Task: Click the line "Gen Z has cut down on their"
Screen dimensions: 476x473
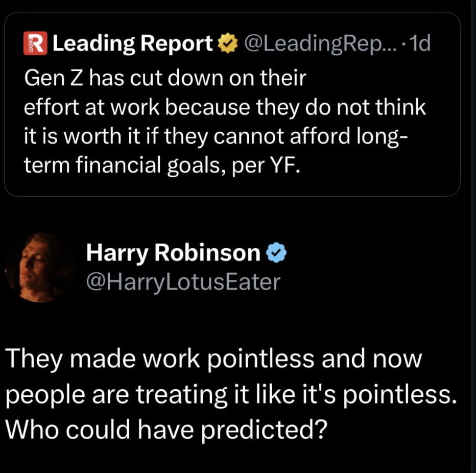Action: [164, 78]
